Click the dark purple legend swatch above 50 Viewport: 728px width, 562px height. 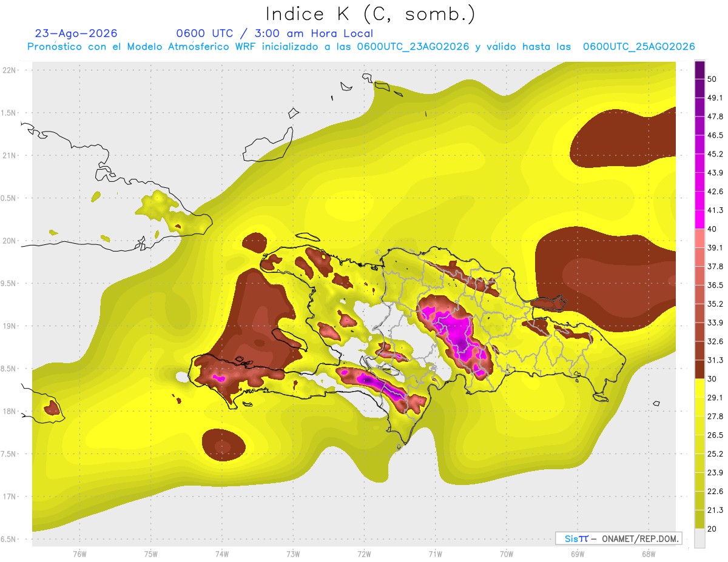click(700, 70)
